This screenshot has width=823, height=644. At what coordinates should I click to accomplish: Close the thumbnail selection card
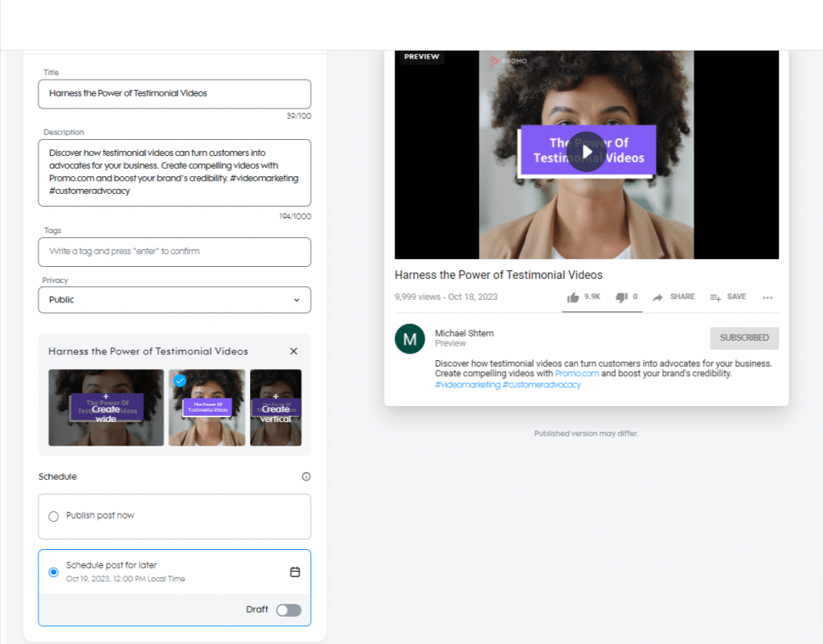293,351
